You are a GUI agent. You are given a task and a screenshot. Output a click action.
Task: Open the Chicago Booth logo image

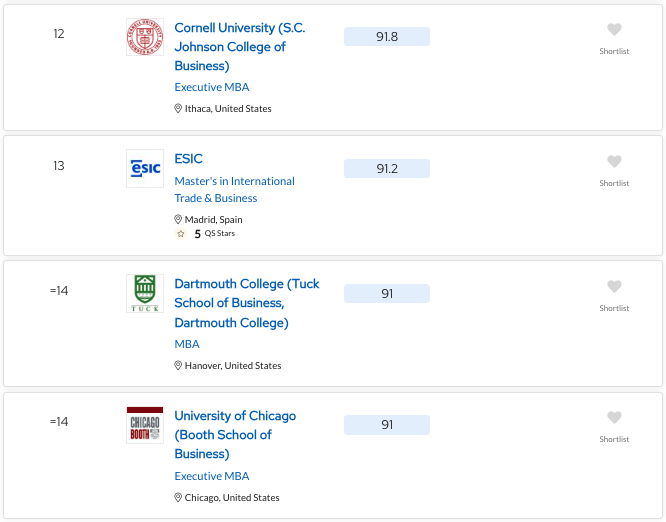coord(145,425)
